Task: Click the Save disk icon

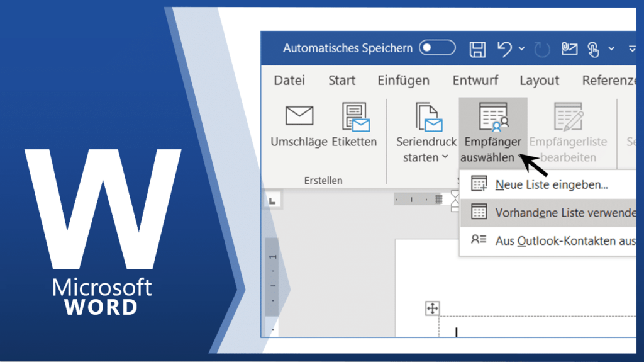Action: [478, 48]
